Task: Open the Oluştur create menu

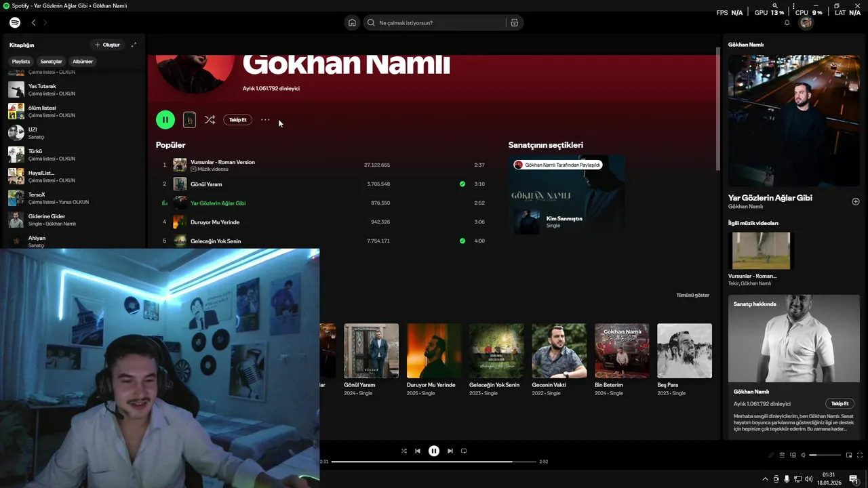Action: pos(107,45)
